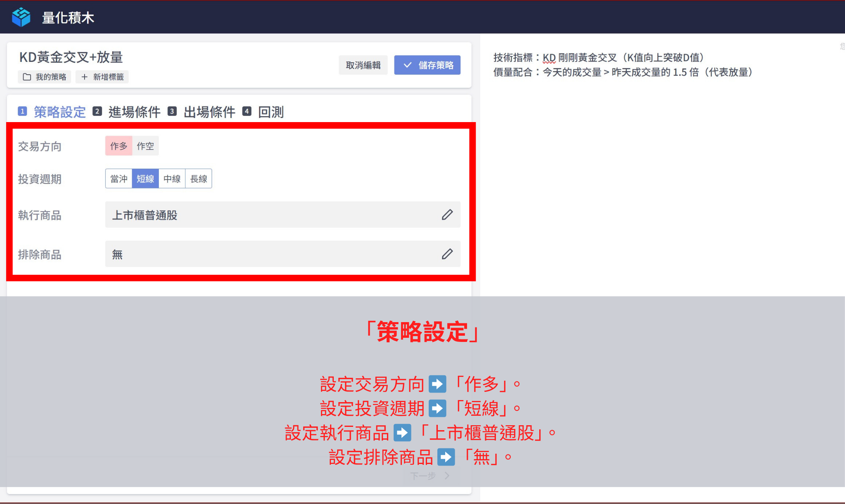This screenshot has height=504, width=845.
Task: Click step number 2 badge icon
Action: (x=97, y=111)
